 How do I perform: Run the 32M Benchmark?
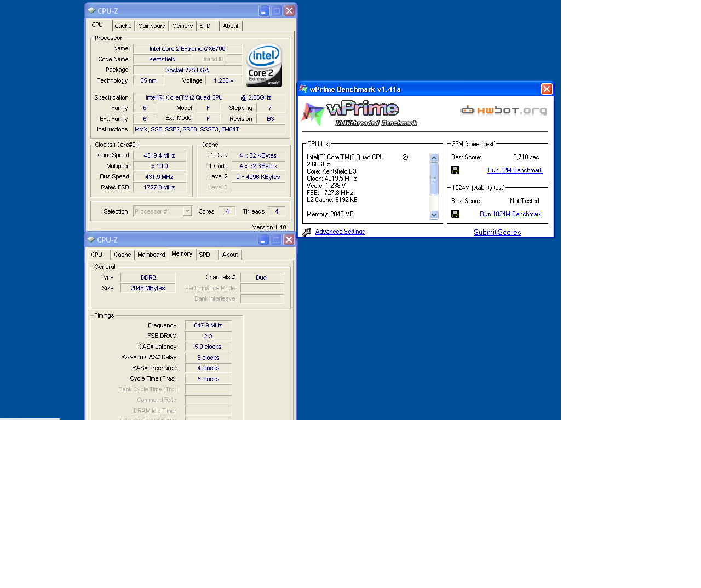click(x=515, y=170)
